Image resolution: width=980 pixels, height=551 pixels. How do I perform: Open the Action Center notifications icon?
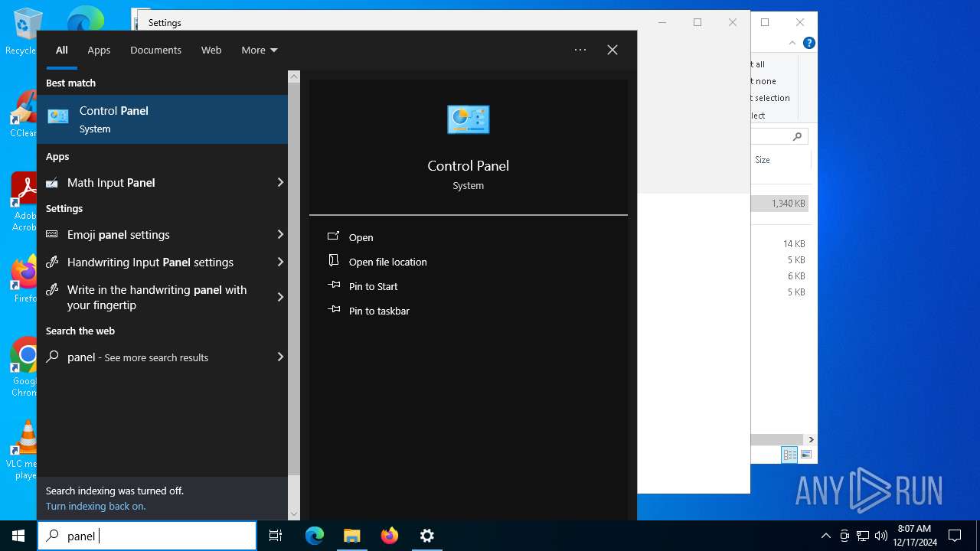955,536
